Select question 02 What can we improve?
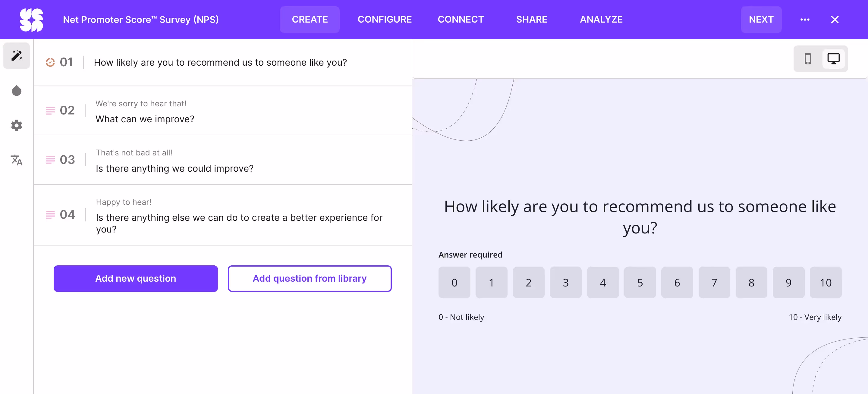868x394 pixels. point(223,111)
